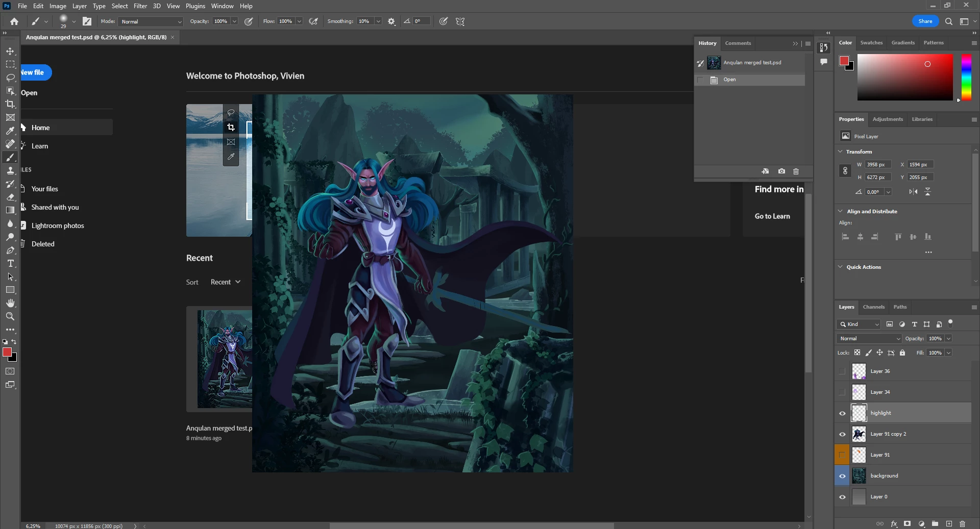Collapse the Transform section
This screenshot has height=529, width=980.
tap(840, 152)
